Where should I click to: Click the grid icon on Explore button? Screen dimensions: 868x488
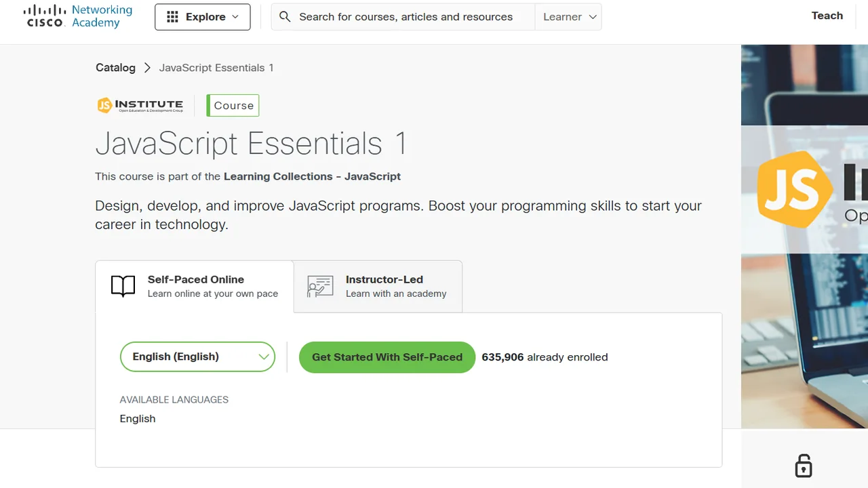pyautogui.click(x=172, y=17)
